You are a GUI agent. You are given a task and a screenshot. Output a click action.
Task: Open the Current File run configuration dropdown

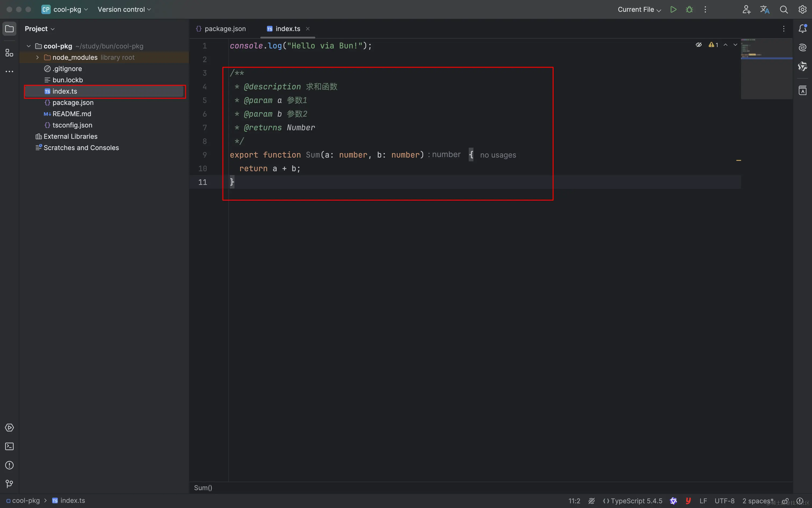pyautogui.click(x=639, y=9)
